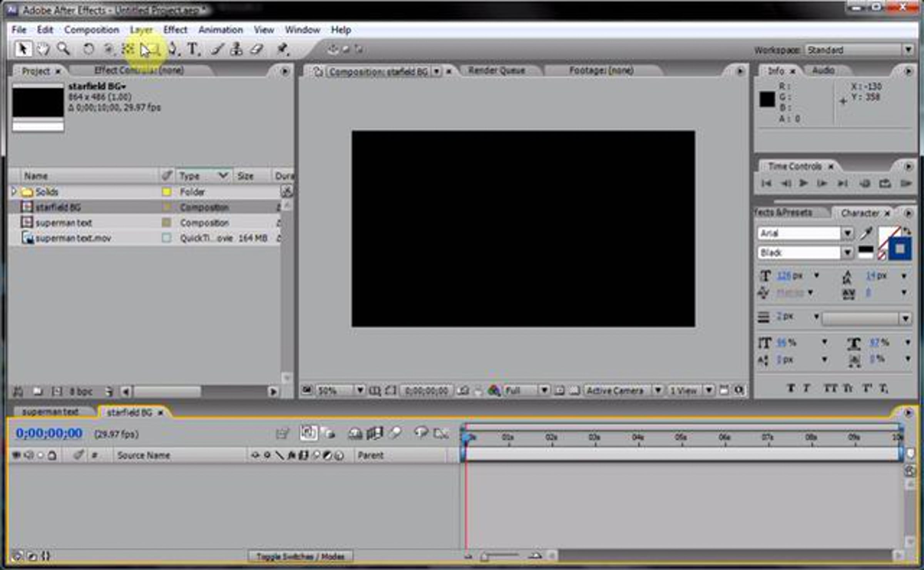Click the region of interest icon

[559, 391]
